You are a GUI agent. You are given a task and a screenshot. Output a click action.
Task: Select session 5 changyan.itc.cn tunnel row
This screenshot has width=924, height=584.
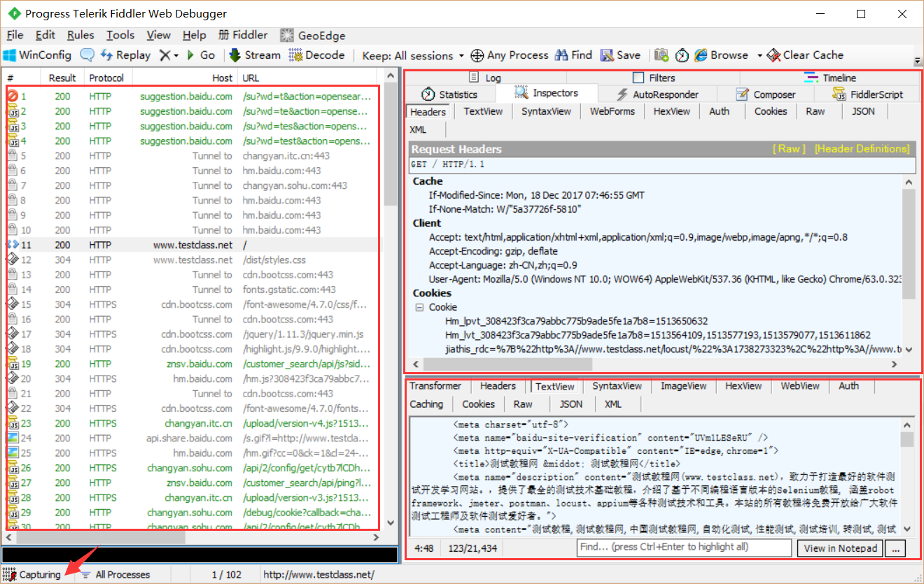192,156
